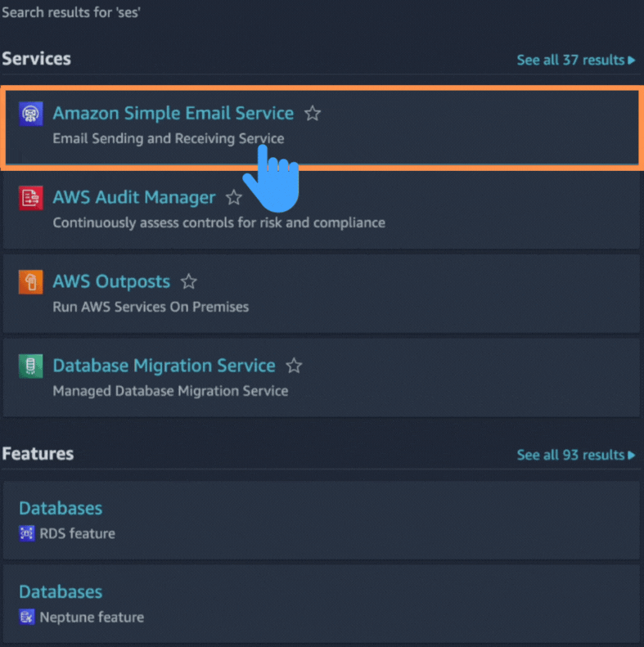Expand all 37 service results
Screen dimensions: 644x647
575,60
